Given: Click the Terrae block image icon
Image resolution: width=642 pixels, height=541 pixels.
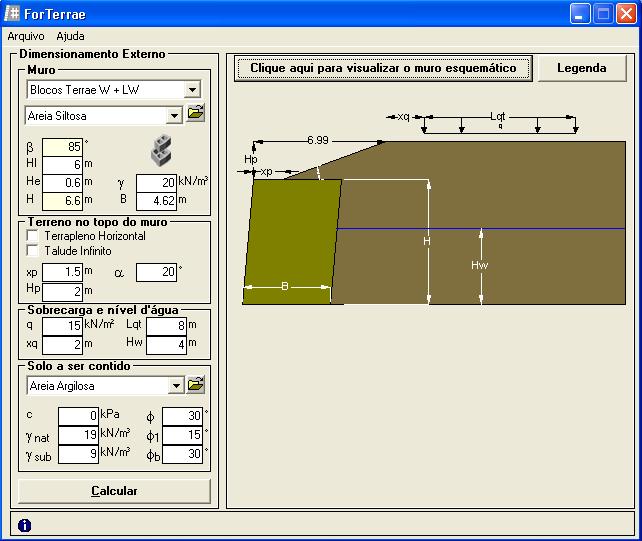Looking at the screenshot, I should (161, 149).
